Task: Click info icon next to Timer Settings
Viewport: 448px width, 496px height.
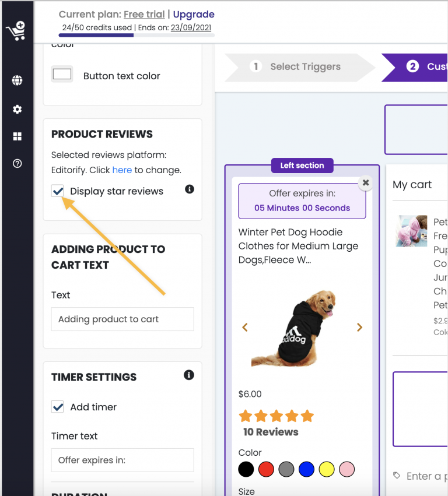Action: click(188, 375)
